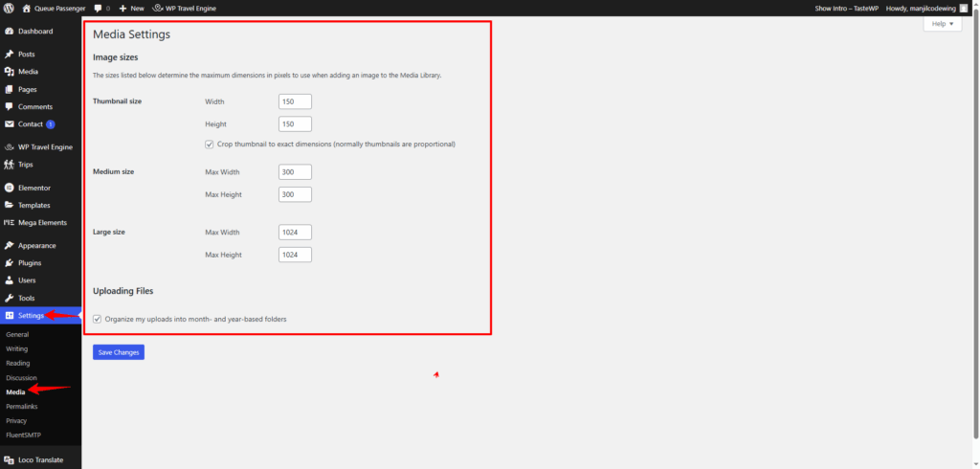Image resolution: width=980 pixels, height=469 pixels.
Task: Open the New content dropdown in admin bar
Action: point(131,8)
